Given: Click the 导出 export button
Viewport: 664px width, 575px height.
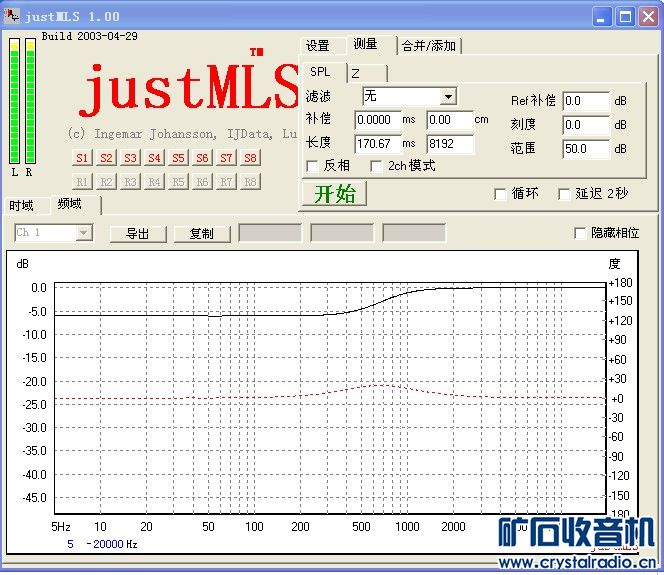Looking at the screenshot, I should pos(138,233).
